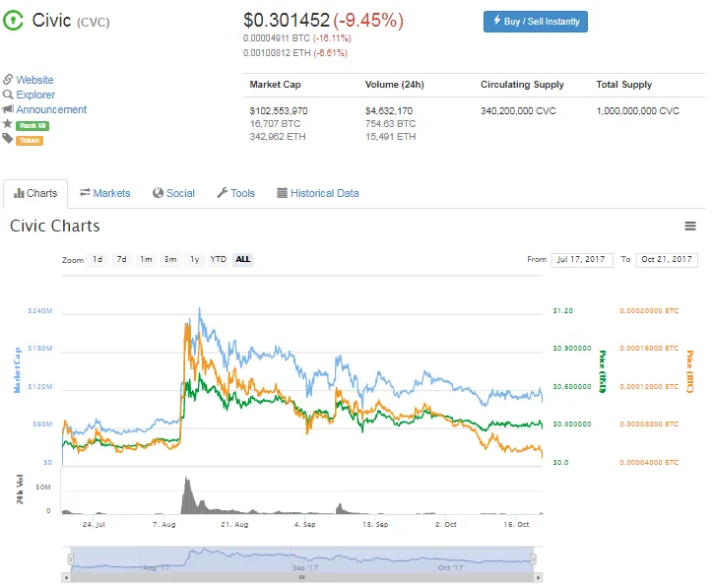Toggle the Market Cap axis label
This screenshot has width=714, height=588.
pos(18,369)
